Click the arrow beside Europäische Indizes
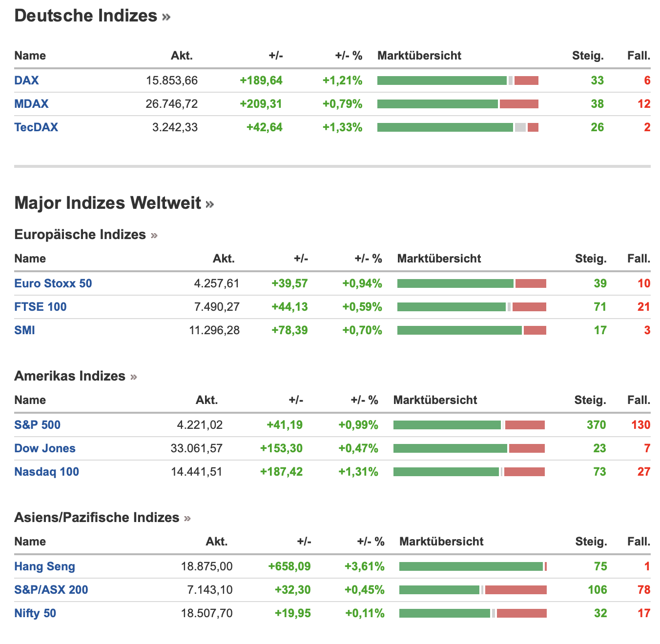 coord(154,236)
